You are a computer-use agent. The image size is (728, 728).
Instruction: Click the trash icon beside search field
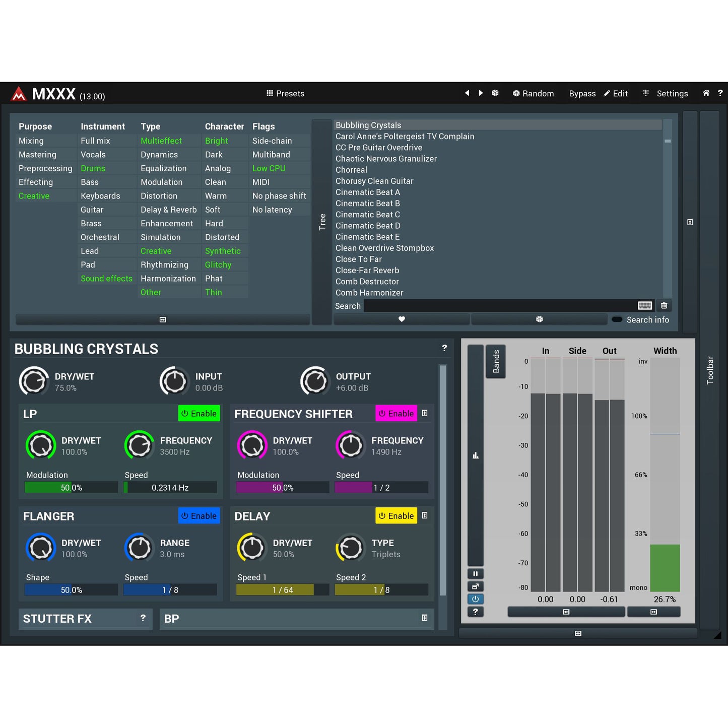[664, 306]
